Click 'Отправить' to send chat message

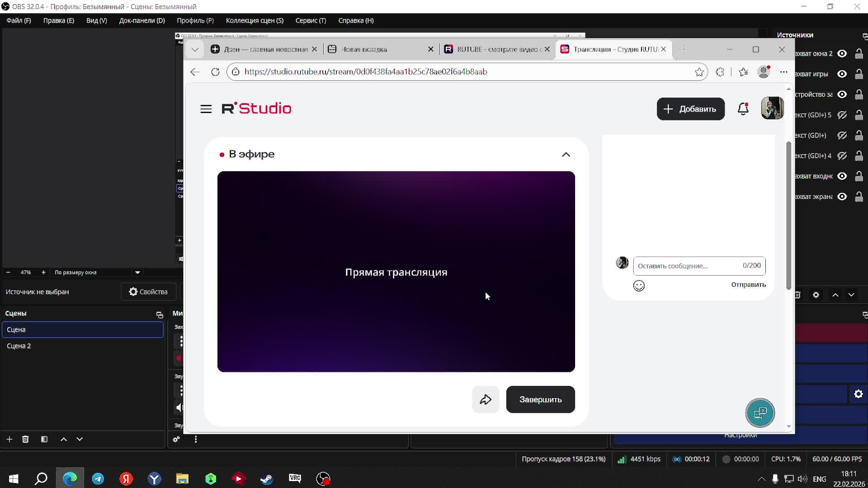748,285
